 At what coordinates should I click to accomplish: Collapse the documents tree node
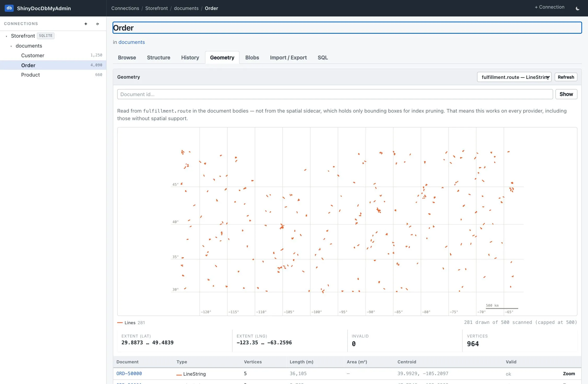[11, 46]
